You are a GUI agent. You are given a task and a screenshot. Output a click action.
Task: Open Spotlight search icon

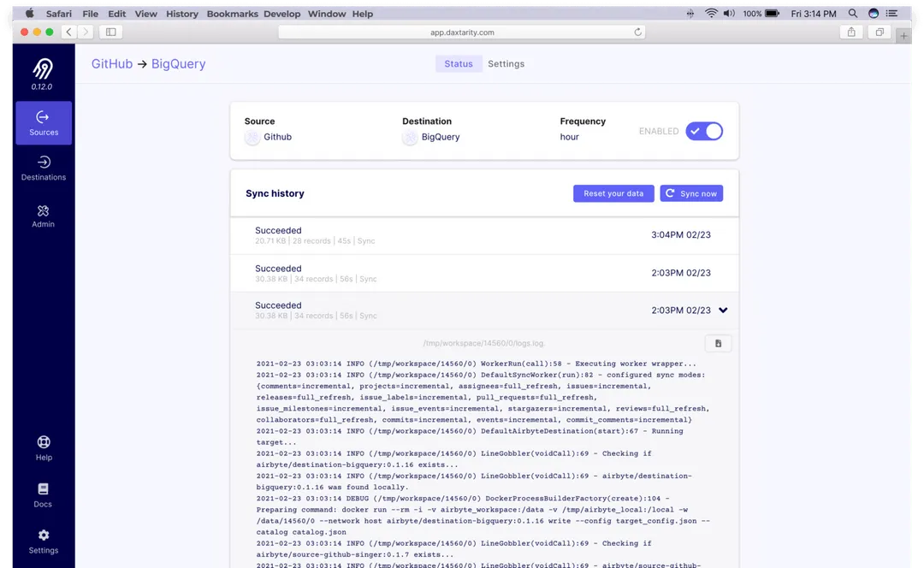[853, 13]
